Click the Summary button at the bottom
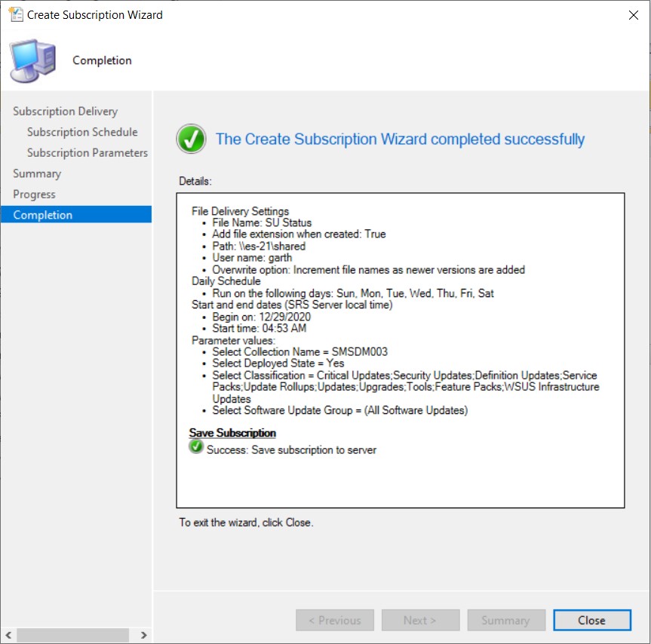Image resolution: width=651 pixels, height=644 pixels. coord(506,620)
